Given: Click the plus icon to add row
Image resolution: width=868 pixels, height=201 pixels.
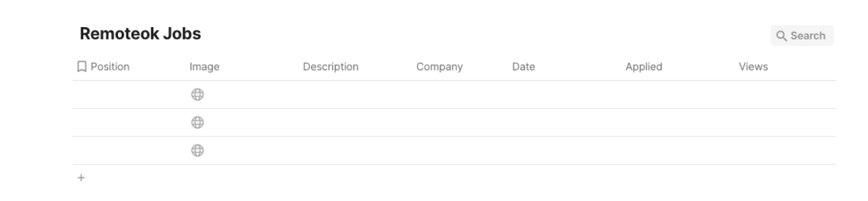Looking at the screenshot, I should (x=81, y=178).
